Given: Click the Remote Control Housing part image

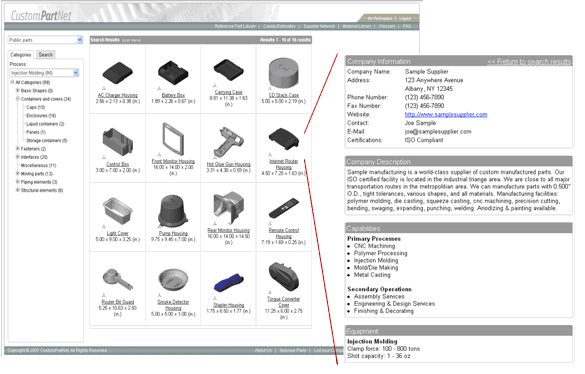Looking at the screenshot, I should pos(284,208).
